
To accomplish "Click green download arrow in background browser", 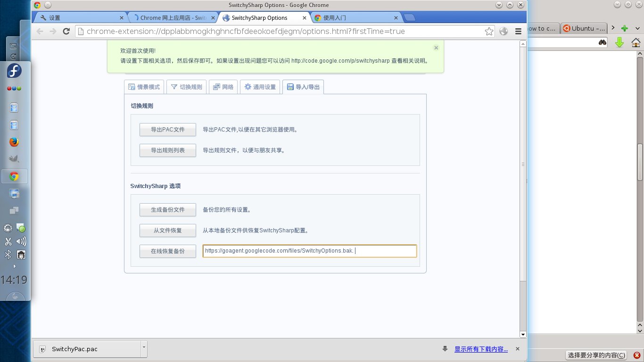I will click(619, 42).
